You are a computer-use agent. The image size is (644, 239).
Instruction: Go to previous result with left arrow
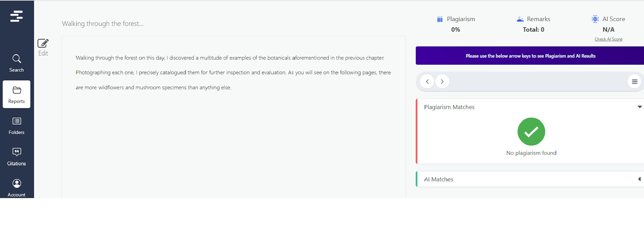click(427, 82)
